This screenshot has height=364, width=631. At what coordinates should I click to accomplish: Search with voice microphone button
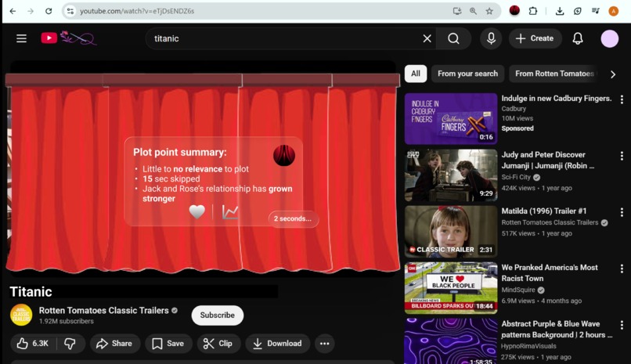click(491, 38)
